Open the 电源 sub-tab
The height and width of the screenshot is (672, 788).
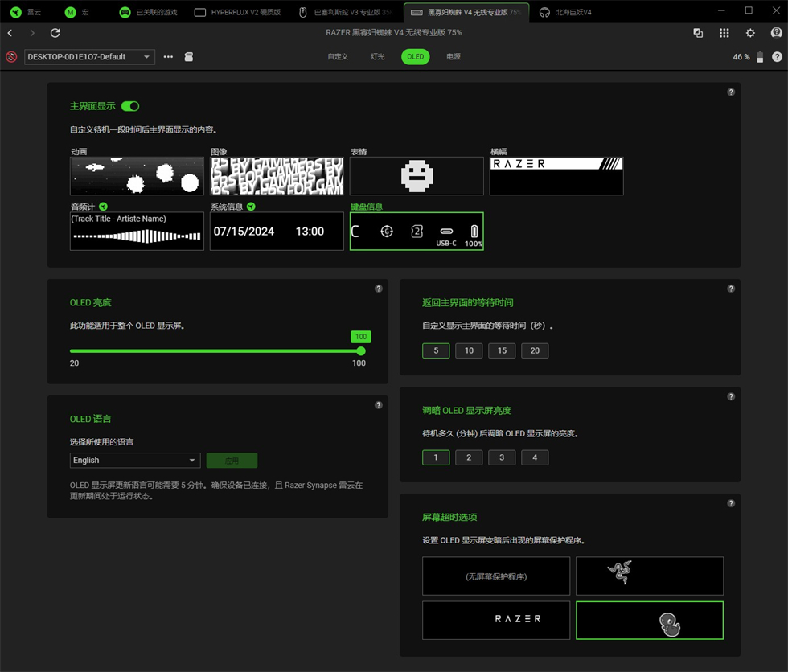click(454, 57)
